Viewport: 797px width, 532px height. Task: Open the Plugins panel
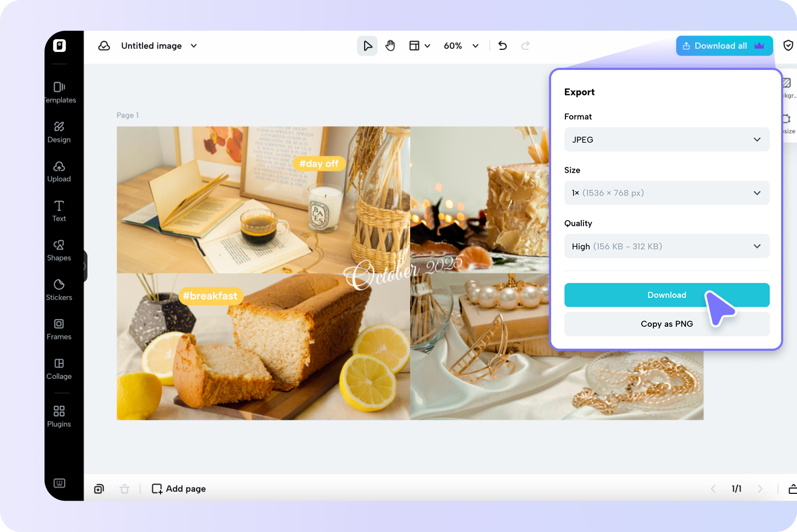[x=59, y=416]
